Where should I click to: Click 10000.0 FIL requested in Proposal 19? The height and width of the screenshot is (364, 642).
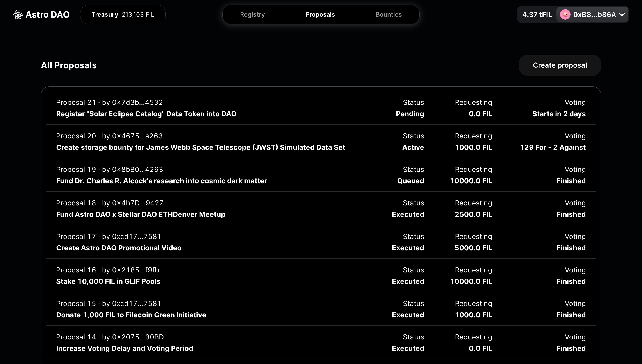tap(471, 181)
